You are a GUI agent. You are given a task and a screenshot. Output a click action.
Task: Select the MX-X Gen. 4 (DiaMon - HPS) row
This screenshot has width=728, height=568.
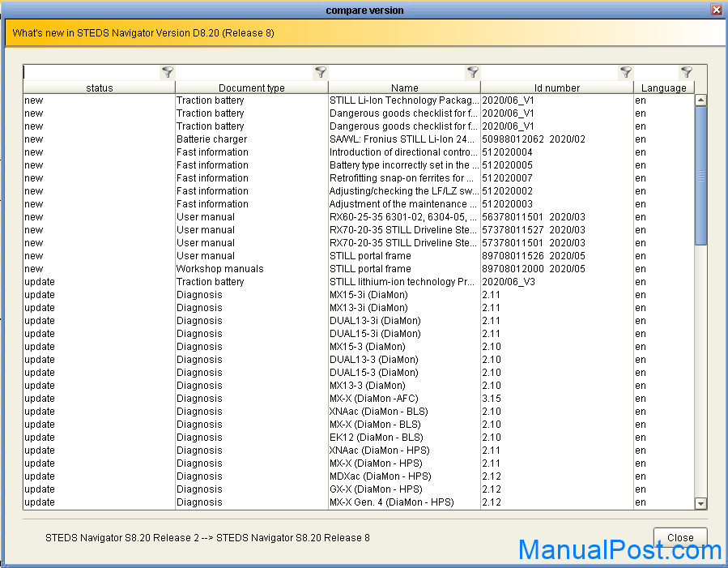click(359, 503)
